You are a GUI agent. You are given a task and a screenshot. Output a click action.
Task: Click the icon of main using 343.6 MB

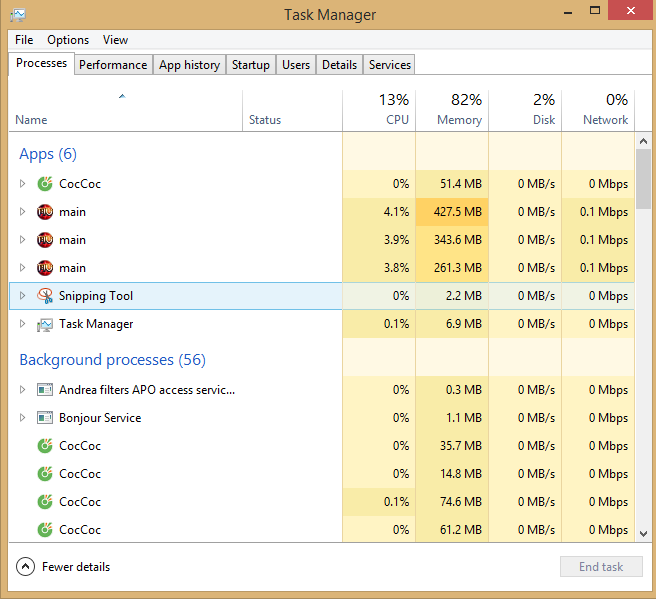click(45, 240)
